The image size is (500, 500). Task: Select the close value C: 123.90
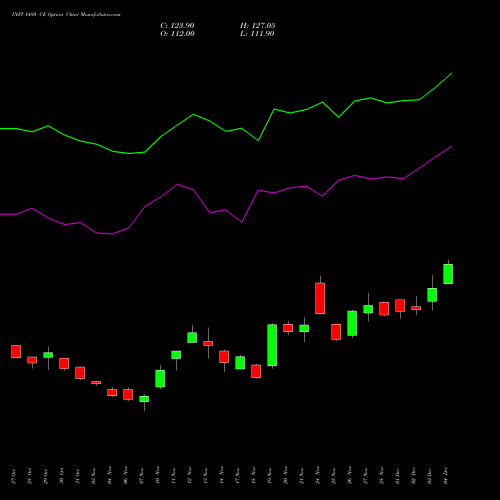tap(177, 26)
